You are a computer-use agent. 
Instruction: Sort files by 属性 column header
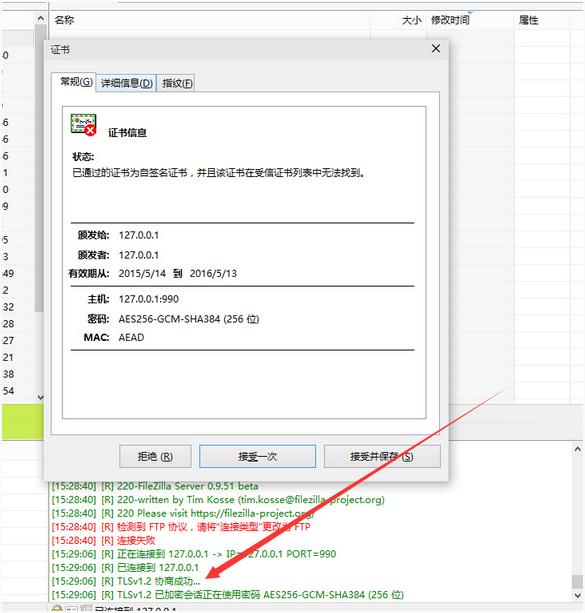(x=528, y=20)
